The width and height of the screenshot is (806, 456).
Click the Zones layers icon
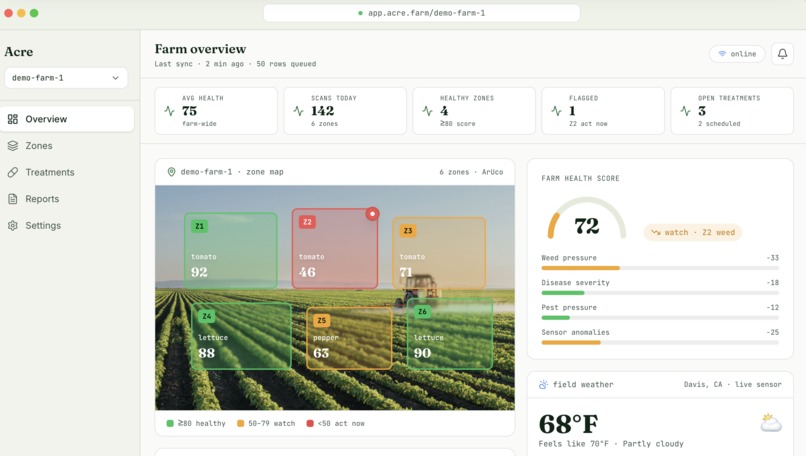click(x=13, y=146)
